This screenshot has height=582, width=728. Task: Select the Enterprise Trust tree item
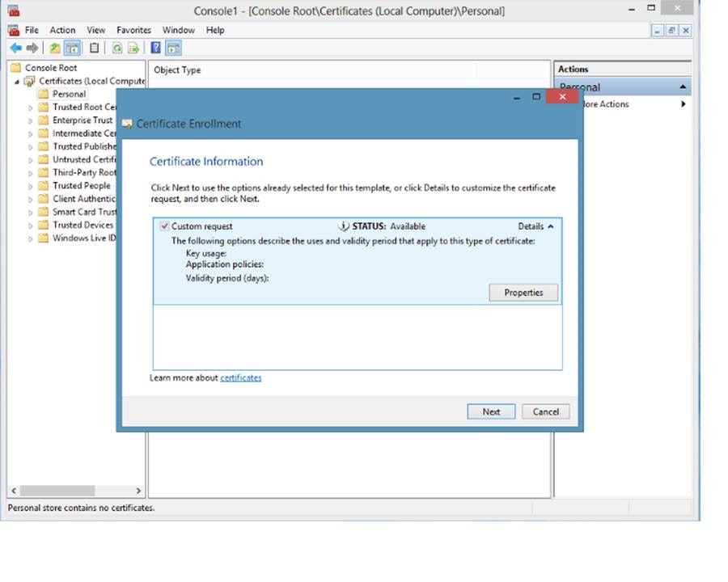tap(83, 120)
